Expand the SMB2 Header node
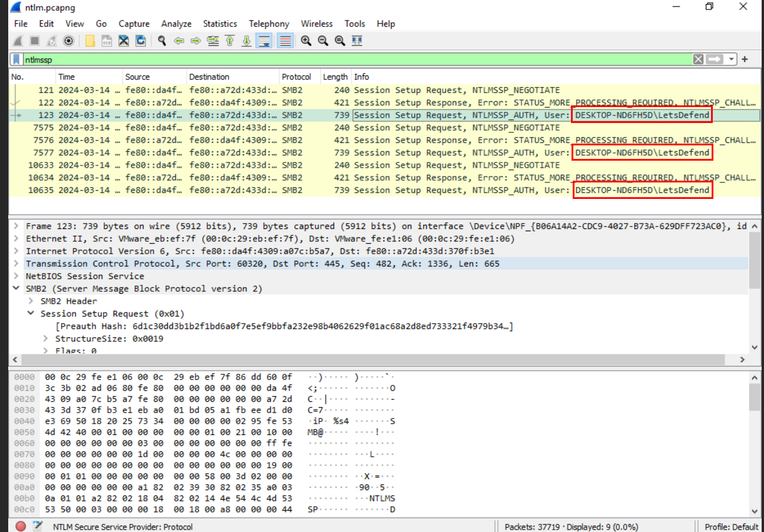Viewport: 764px width, 532px height. 31,301
